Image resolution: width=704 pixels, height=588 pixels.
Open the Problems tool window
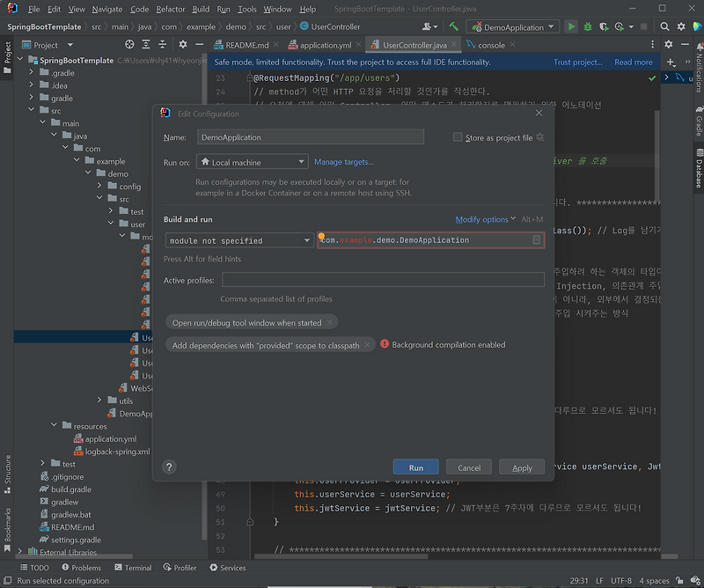(x=85, y=568)
